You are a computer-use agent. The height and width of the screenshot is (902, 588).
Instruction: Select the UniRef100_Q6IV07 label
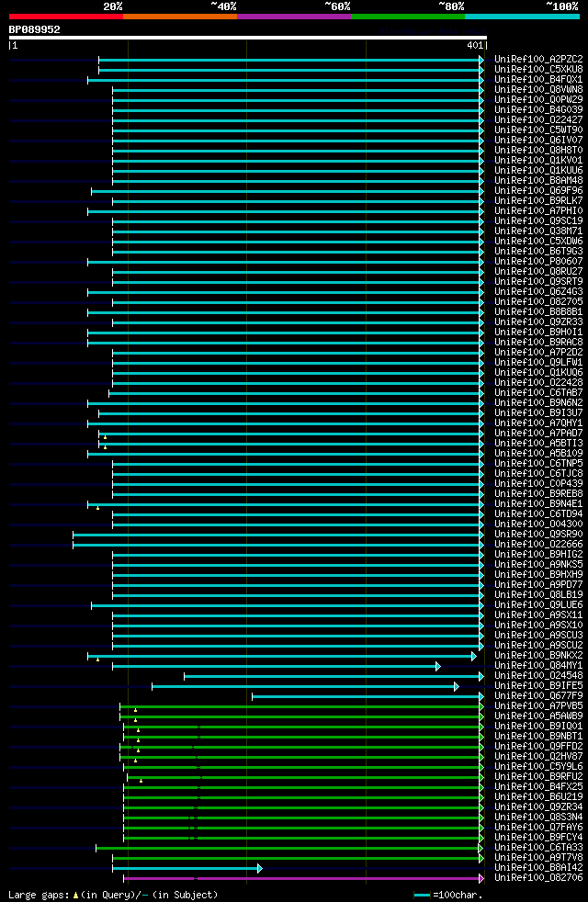(x=538, y=140)
